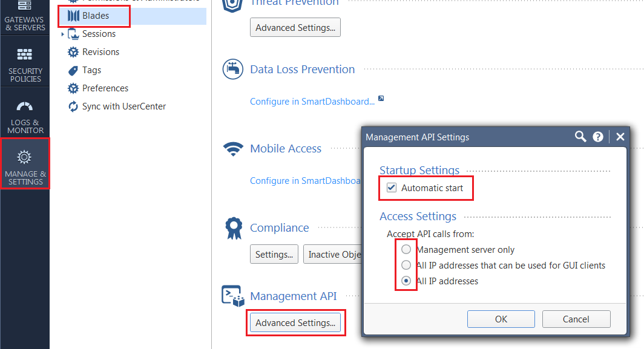Open help in Management API Settings dialog
Screen dimensions: 644x349
598,137
